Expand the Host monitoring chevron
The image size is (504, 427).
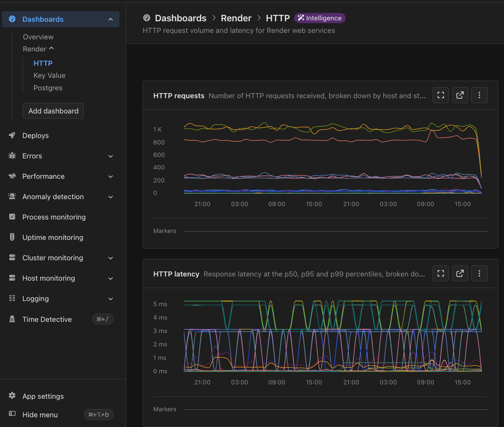pyautogui.click(x=111, y=278)
